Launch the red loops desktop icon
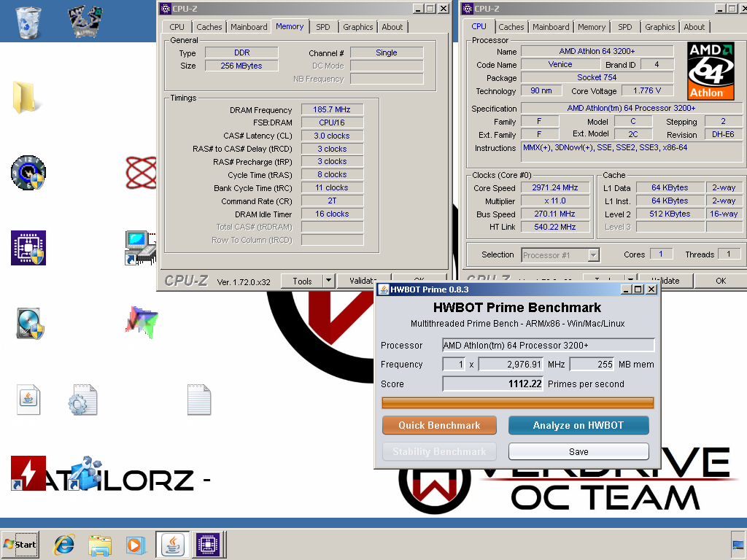Screen dimensions: 747x560 coord(141,172)
